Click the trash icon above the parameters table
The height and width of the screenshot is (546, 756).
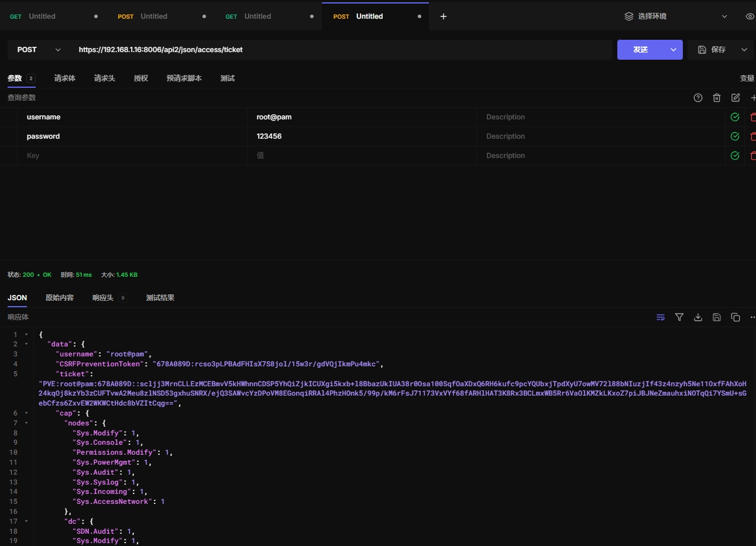[x=716, y=98]
